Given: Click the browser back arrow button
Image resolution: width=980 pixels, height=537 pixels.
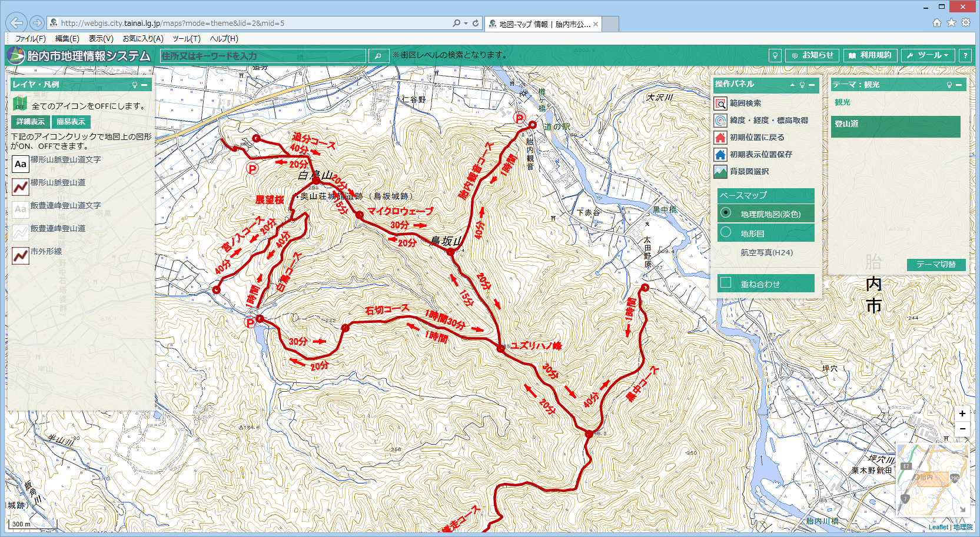Looking at the screenshot, I should 16,23.
